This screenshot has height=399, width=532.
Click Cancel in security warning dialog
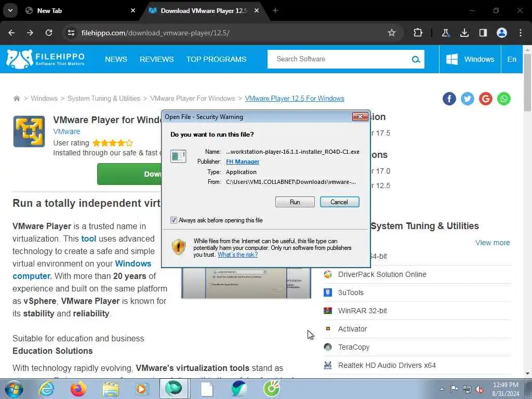coord(339,202)
